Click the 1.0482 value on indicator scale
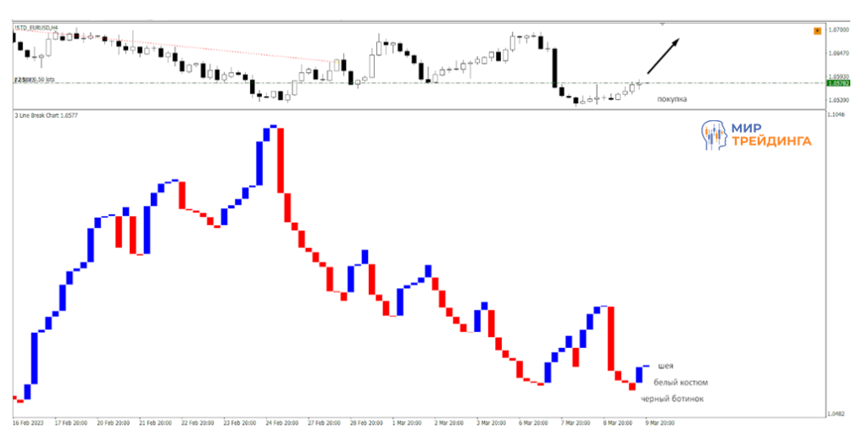868x448 pixels. [837, 413]
